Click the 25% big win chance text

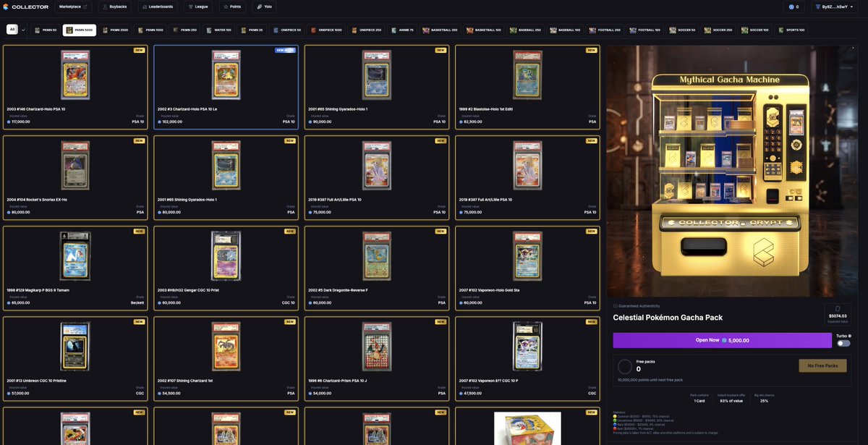[x=765, y=400]
